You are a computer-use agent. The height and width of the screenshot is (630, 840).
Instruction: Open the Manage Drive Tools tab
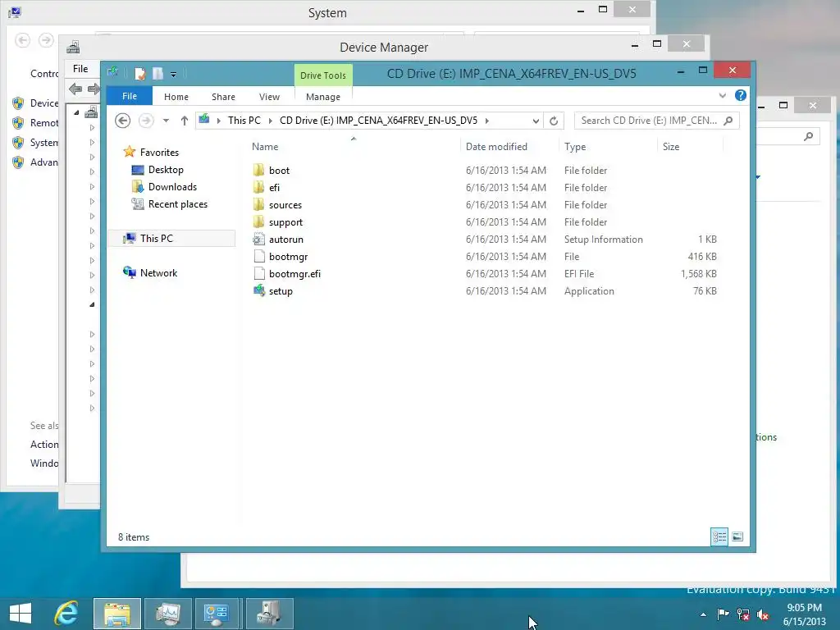[323, 97]
